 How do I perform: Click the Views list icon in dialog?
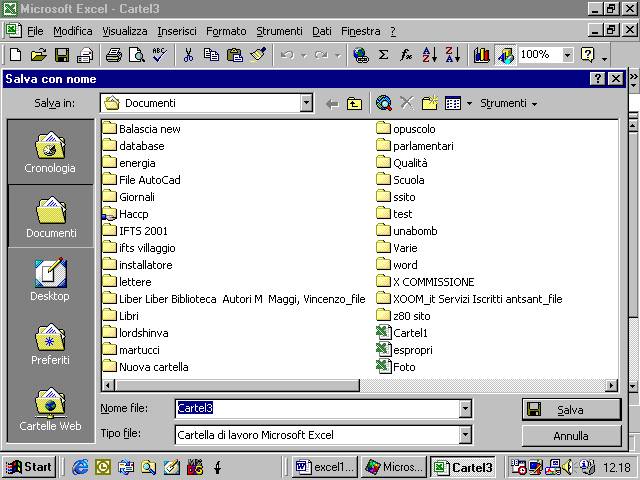coord(453,104)
